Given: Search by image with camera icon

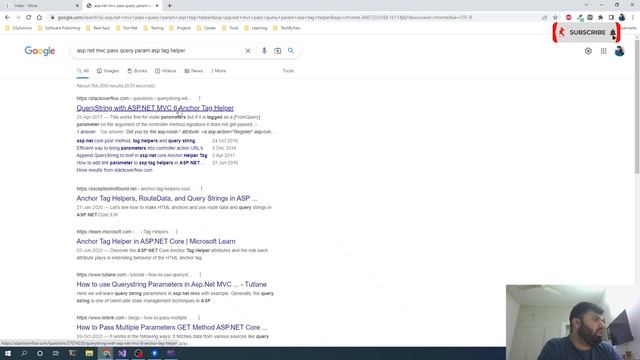Looking at the screenshot, I should pyautogui.click(x=278, y=51).
